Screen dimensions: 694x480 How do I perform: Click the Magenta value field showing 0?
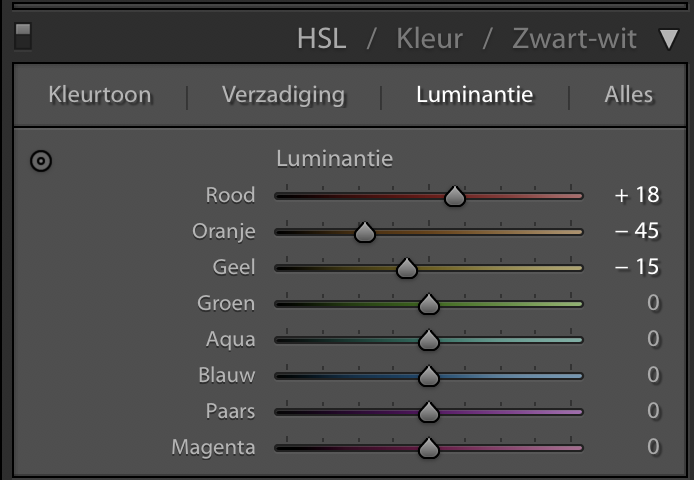point(653,447)
